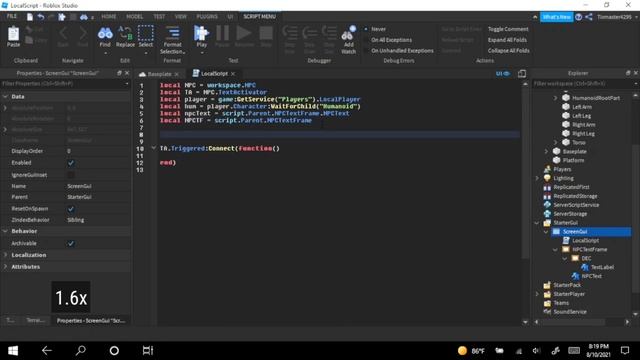This screenshot has width=640, height=360.
Task: Switch to the MODEL ribbon tab
Action: click(134, 17)
